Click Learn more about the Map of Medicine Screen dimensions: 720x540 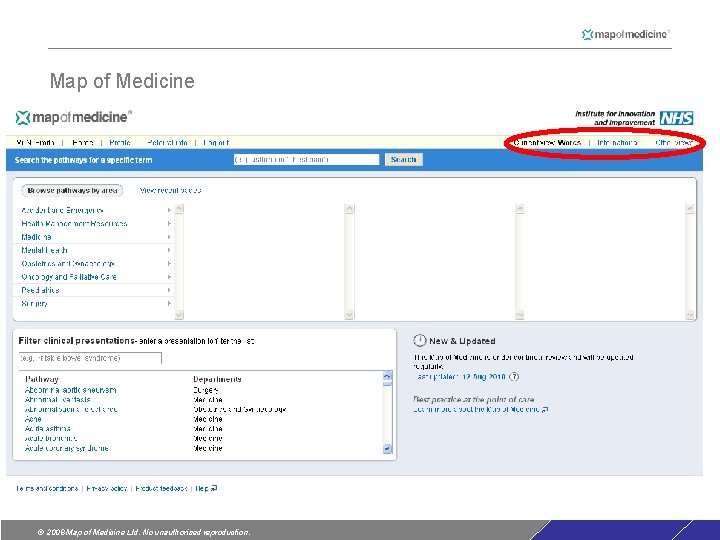477,409
